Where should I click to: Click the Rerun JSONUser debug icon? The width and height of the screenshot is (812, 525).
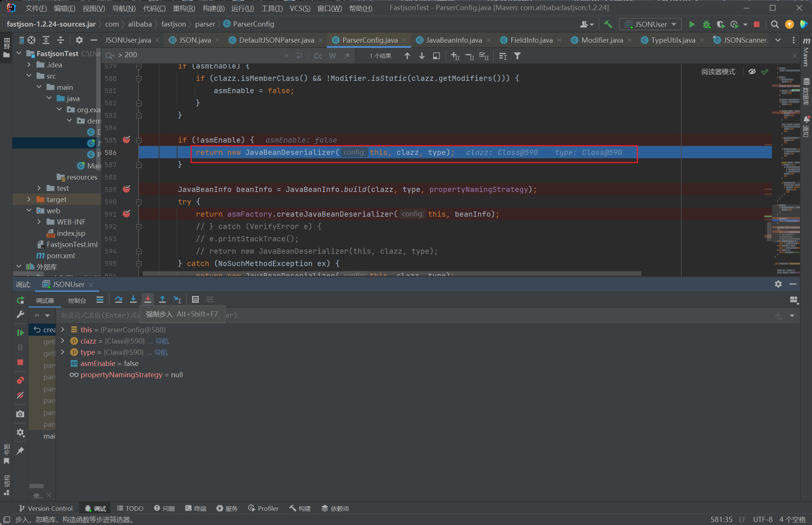[20, 300]
